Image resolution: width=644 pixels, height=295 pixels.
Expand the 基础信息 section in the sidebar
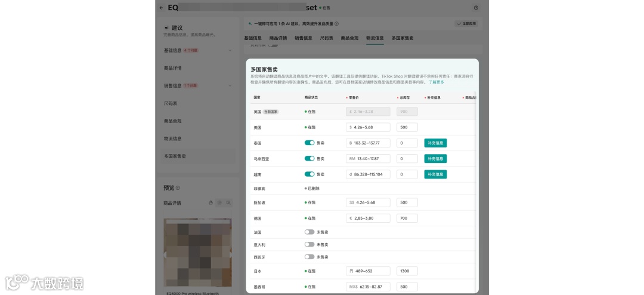tap(230, 51)
